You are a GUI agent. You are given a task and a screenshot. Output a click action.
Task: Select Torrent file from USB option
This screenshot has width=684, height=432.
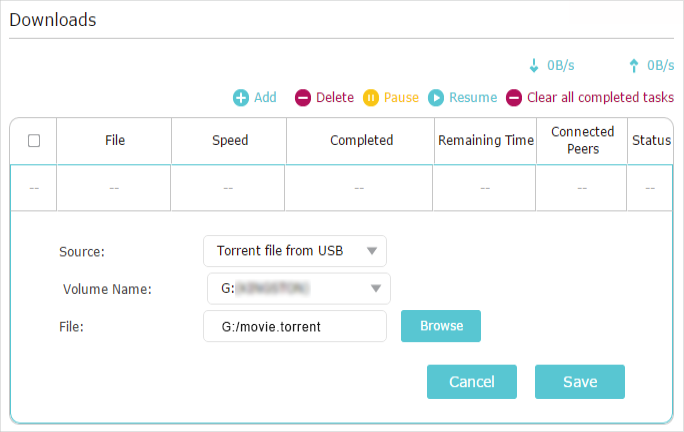[280, 251]
